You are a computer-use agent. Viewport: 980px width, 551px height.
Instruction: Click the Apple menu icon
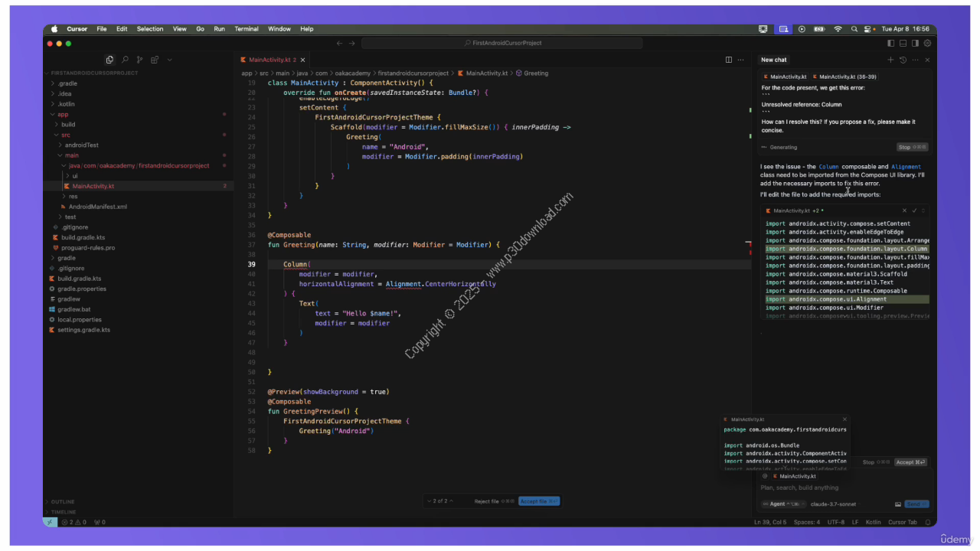pyautogui.click(x=54, y=29)
